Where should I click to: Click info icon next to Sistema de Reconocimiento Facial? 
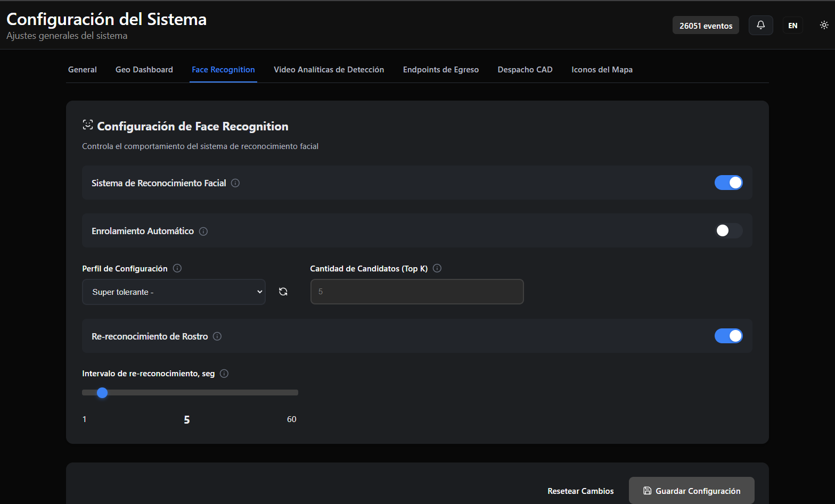click(235, 183)
